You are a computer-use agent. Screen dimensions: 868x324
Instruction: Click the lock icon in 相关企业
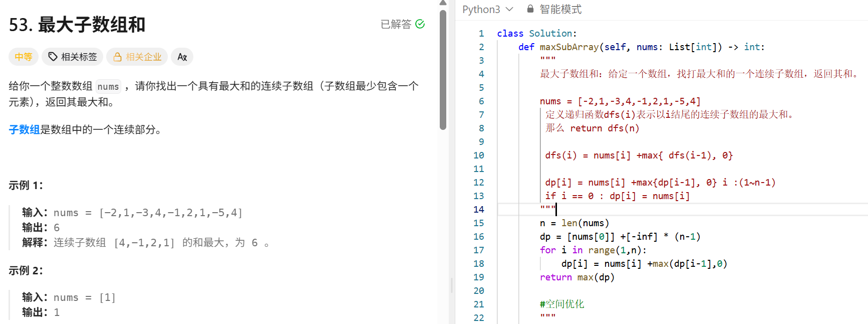(x=117, y=57)
